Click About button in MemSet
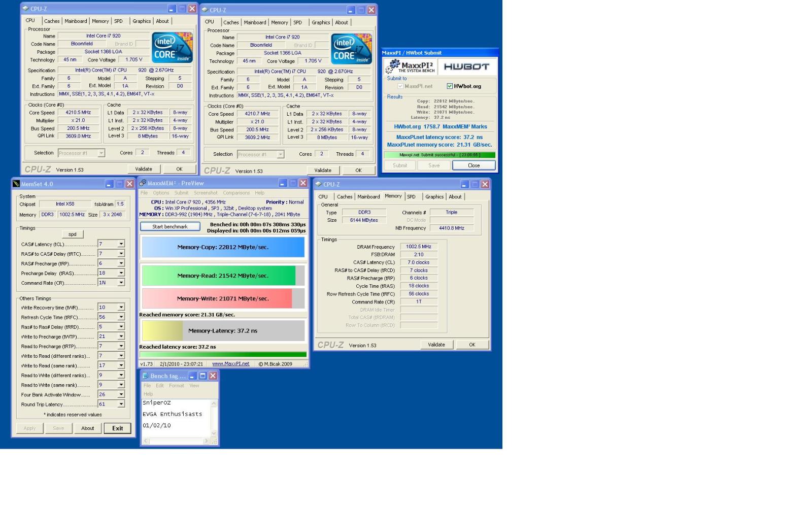The image size is (812, 507). (88, 428)
